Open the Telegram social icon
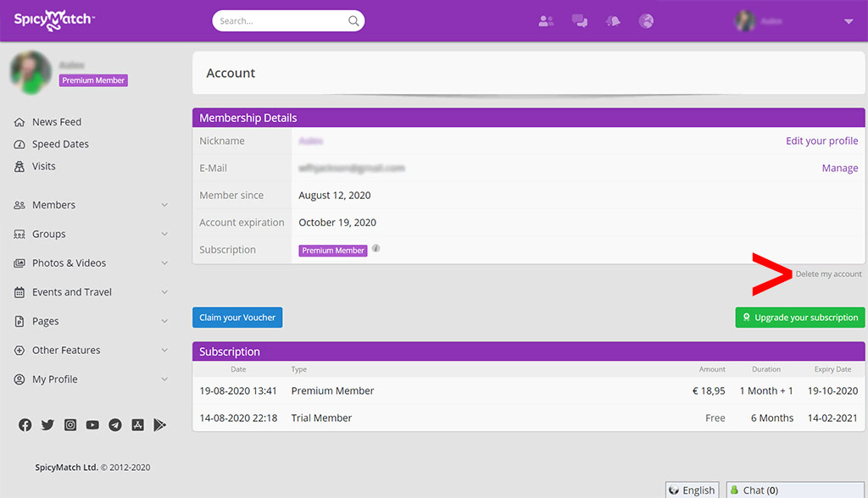Viewport: 868px width, 498px height. (114, 425)
